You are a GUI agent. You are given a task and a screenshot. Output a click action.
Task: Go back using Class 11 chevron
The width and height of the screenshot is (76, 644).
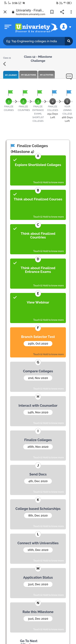coord(4,64)
